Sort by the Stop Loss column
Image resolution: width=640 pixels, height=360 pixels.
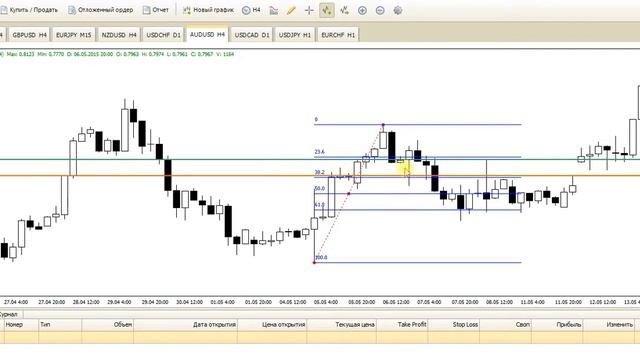point(453,325)
